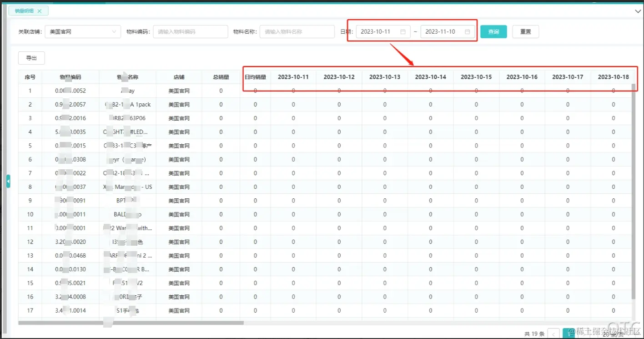This screenshot has width=644, height=339.
Task: Expand the tab list chevron at top right
Action: [637, 10]
